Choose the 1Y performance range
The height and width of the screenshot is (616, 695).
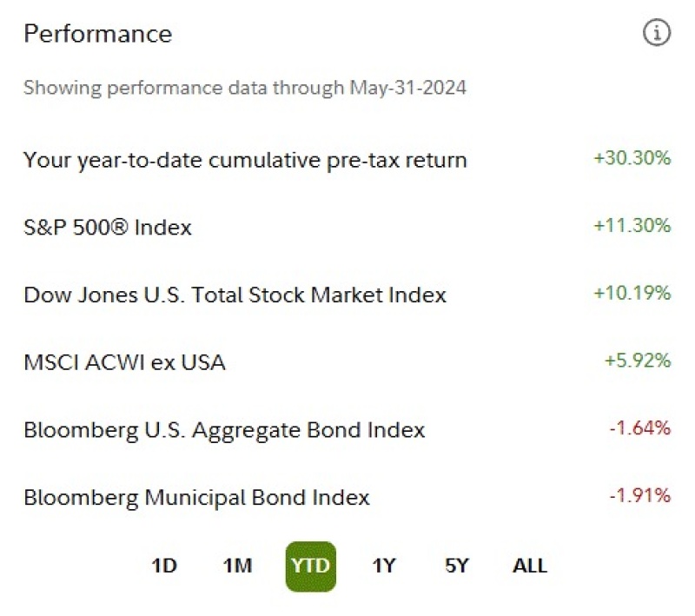(x=384, y=566)
